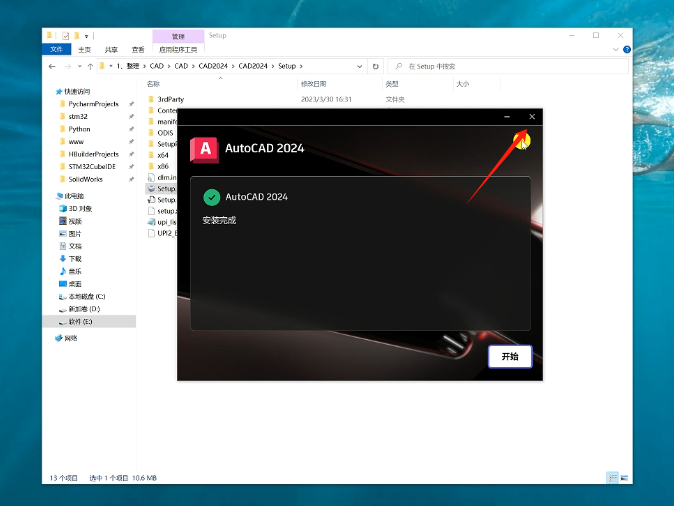This screenshot has height=506, width=674.
Task: Open the customize quick access toolbar dropdown
Action: pyautogui.click(x=86, y=36)
